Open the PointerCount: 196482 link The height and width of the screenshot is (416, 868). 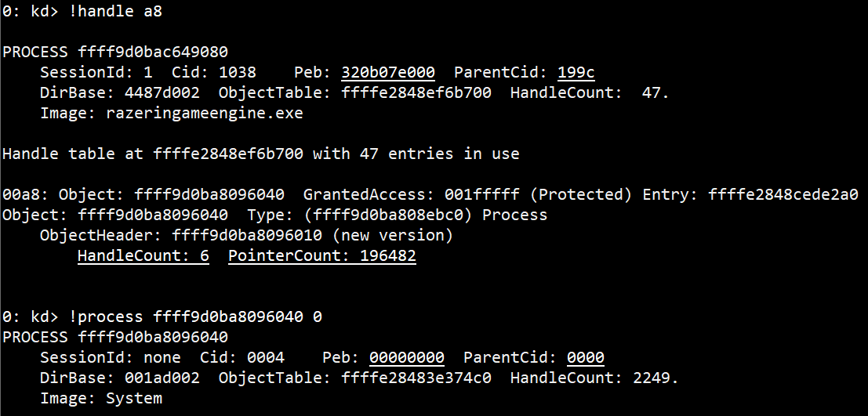coord(322,255)
